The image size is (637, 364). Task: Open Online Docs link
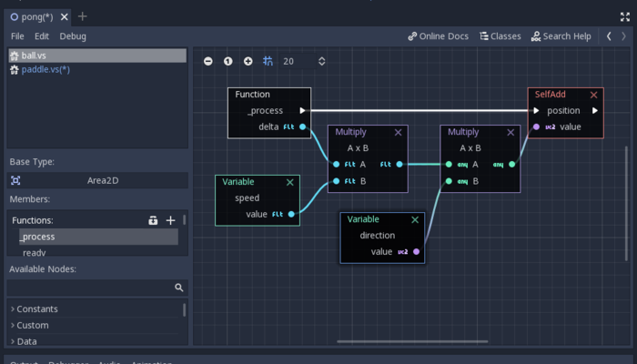click(438, 36)
